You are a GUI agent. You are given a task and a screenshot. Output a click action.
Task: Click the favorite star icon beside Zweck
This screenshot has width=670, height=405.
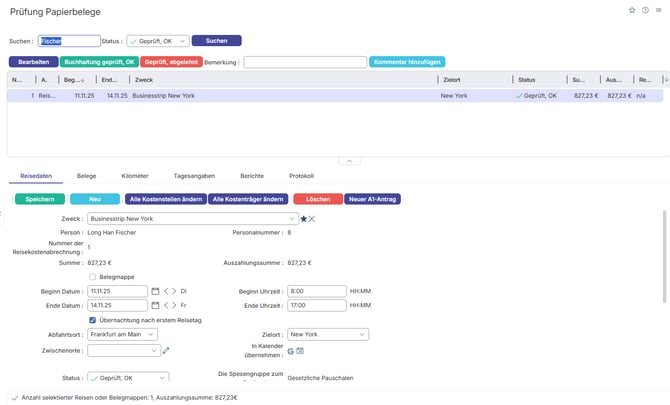(x=303, y=218)
